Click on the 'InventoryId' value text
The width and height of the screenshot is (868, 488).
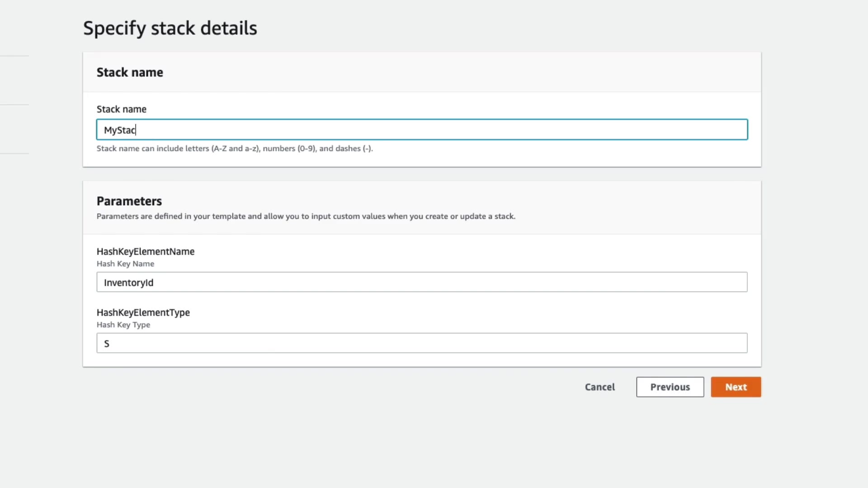click(x=128, y=282)
